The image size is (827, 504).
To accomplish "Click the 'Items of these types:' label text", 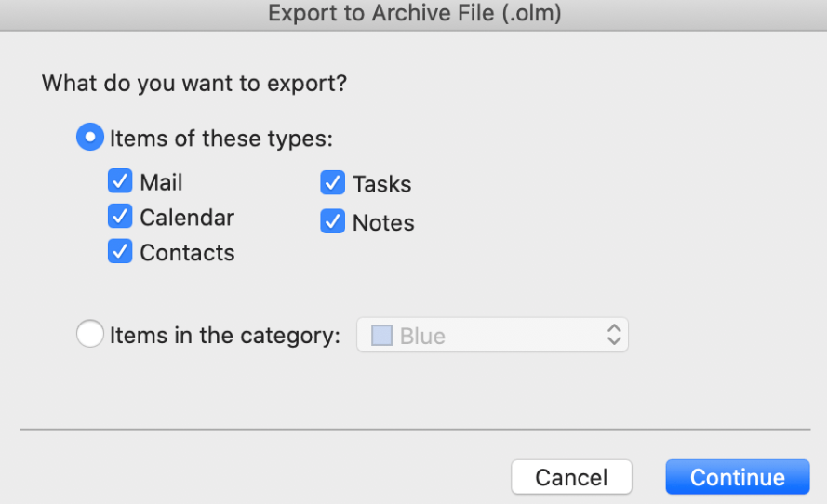I will click(x=221, y=139).
